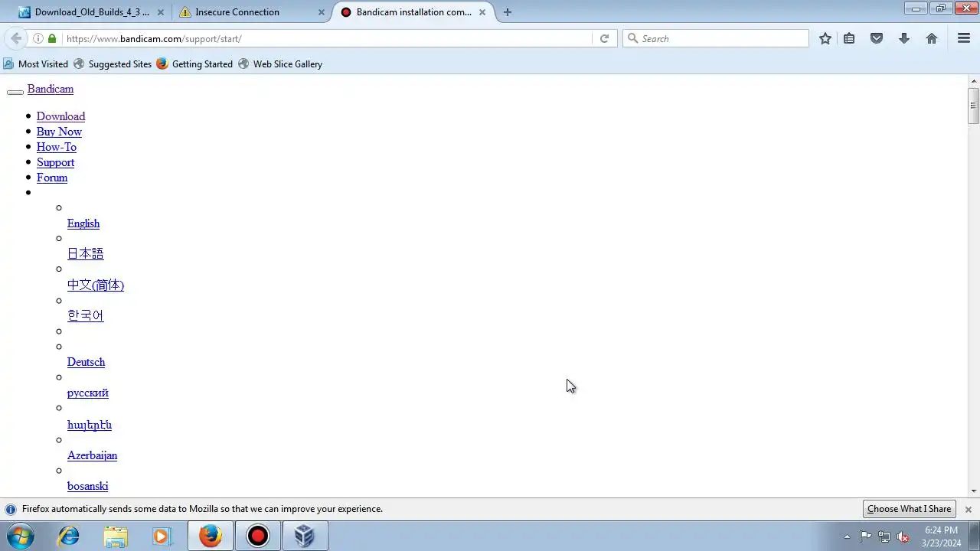This screenshot has height=551, width=980.
Task: Select English language link
Action: click(x=83, y=223)
